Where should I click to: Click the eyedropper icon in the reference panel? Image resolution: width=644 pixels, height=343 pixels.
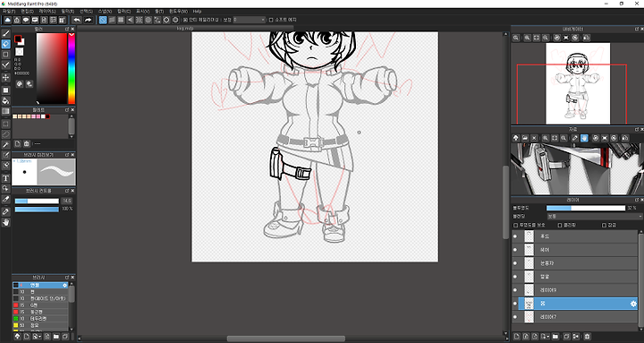point(575,138)
